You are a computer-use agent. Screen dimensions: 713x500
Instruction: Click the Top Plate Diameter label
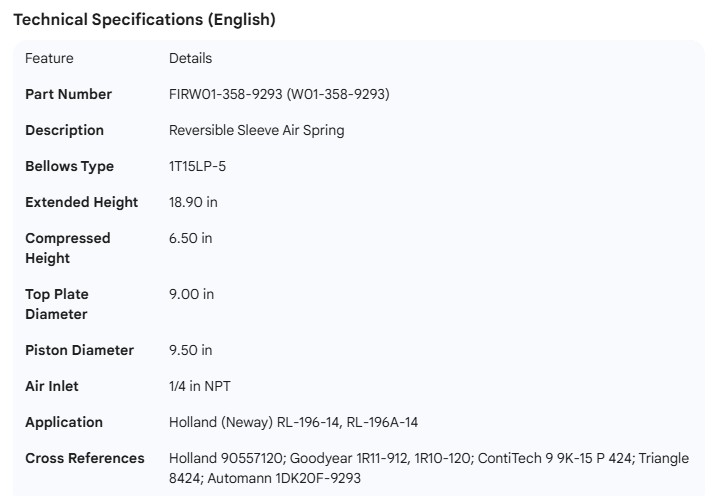(x=56, y=304)
